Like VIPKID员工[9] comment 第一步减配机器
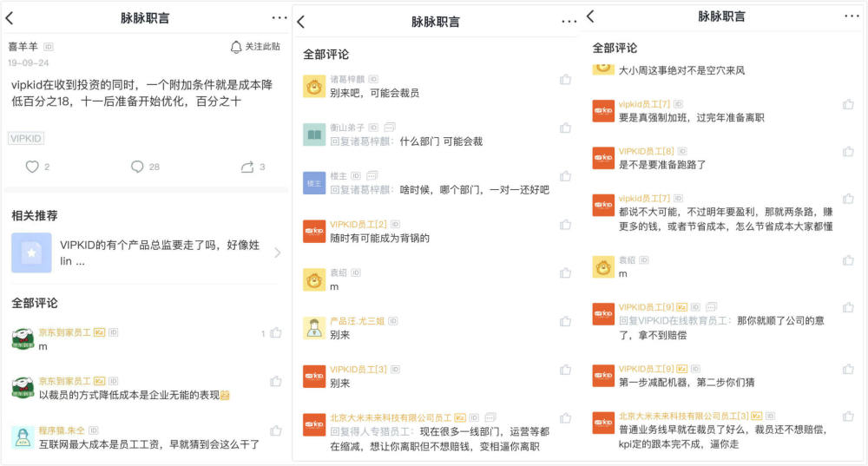Viewport: 868px width, 466px height. point(848,369)
